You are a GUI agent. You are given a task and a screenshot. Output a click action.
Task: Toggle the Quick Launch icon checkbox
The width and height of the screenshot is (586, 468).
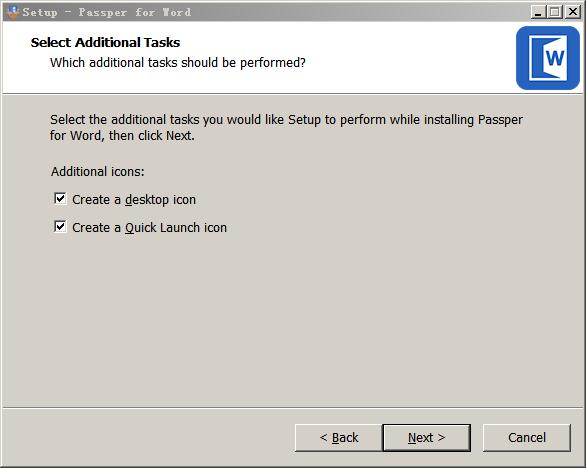(x=60, y=227)
